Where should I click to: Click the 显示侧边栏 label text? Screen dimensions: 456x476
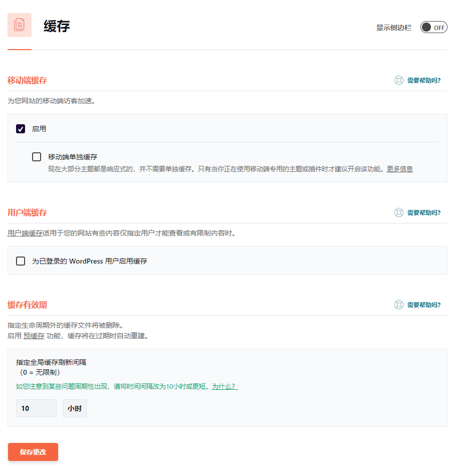tap(393, 28)
